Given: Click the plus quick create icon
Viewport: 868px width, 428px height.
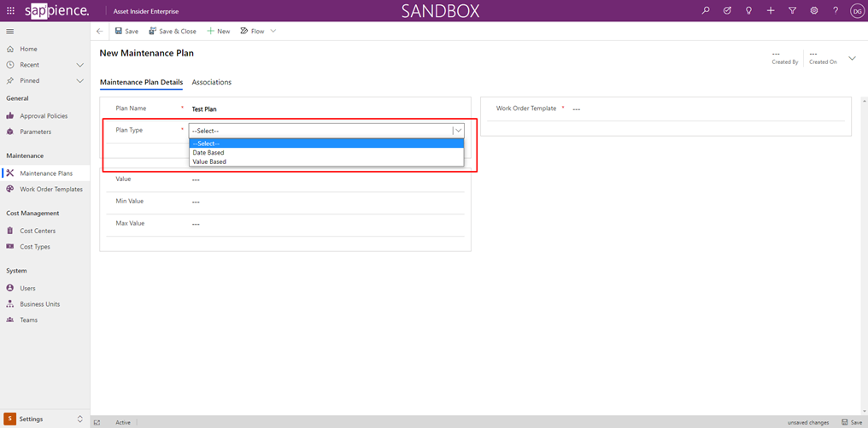Looking at the screenshot, I should (771, 11).
